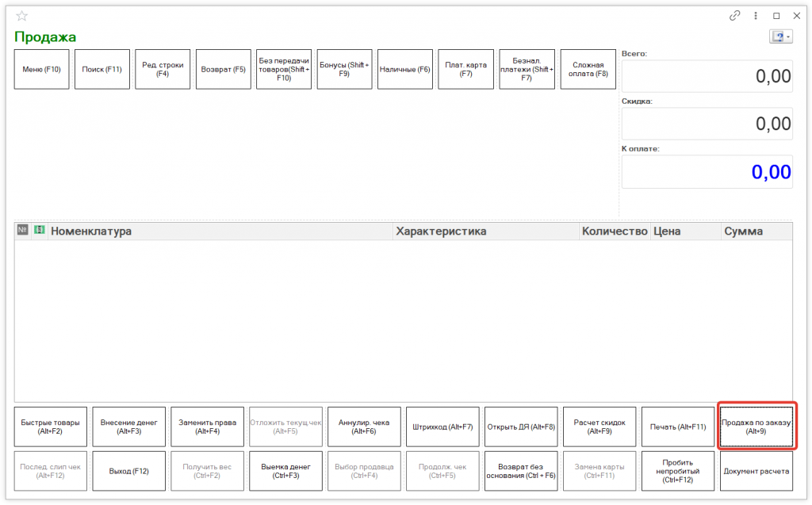The image size is (812, 505).
Task: Click the green icon in the table header
Action: click(x=39, y=230)
